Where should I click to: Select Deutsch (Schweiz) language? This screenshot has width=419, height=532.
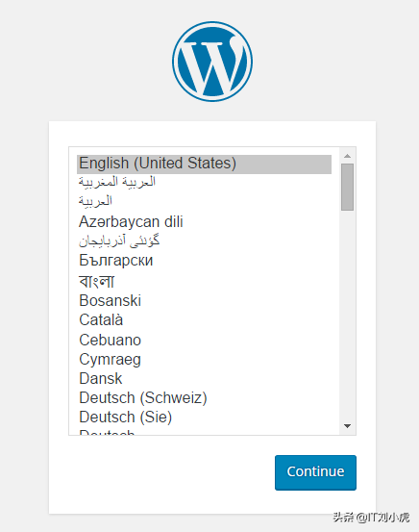click(x=204, y=397)
